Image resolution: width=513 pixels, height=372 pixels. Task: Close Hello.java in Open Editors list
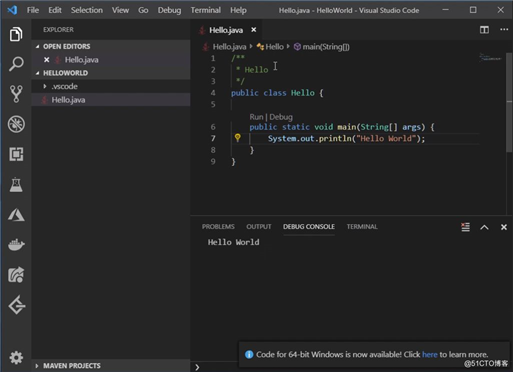[x=46, y=60]
